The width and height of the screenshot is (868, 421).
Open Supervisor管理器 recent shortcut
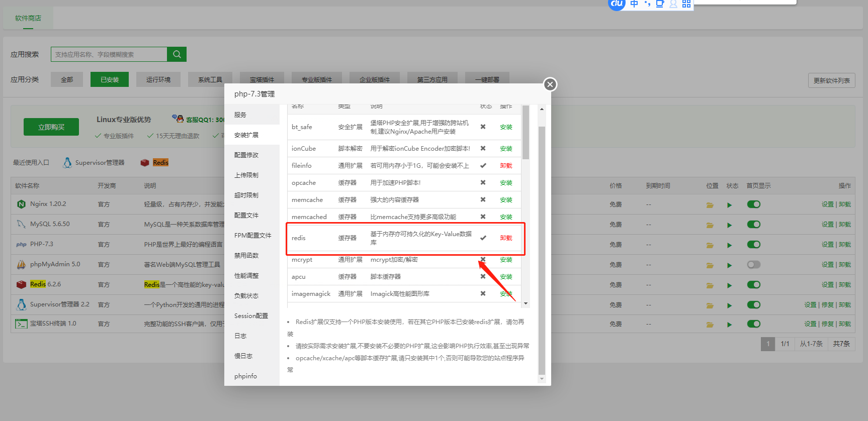tap(94, 162)
